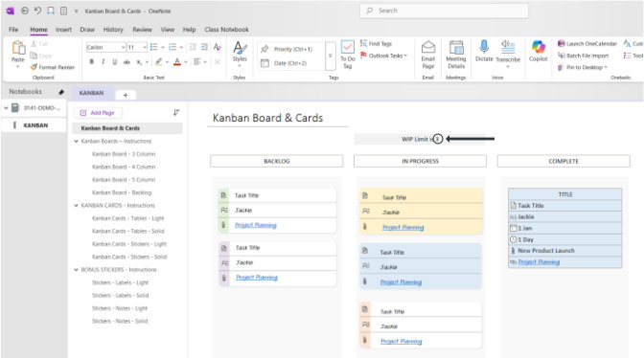
Task: Click Pin to Desktop
Action: (583, 67)
